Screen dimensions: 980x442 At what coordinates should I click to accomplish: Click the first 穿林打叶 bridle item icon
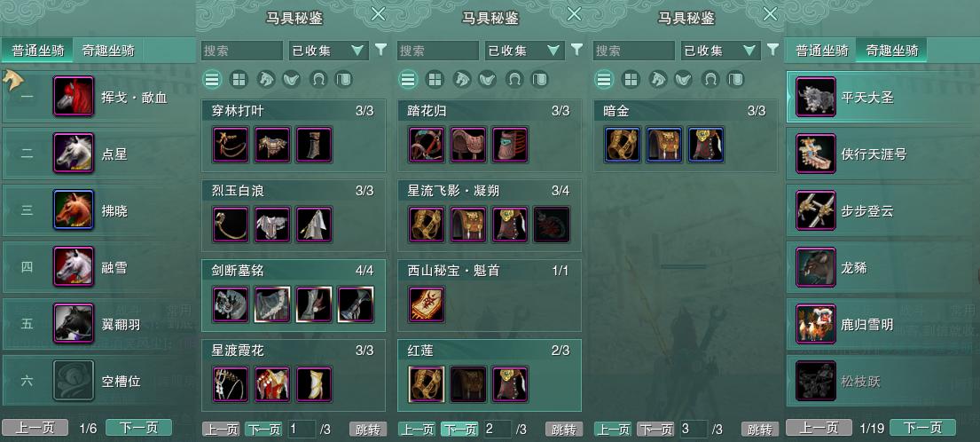pos(231,145)
